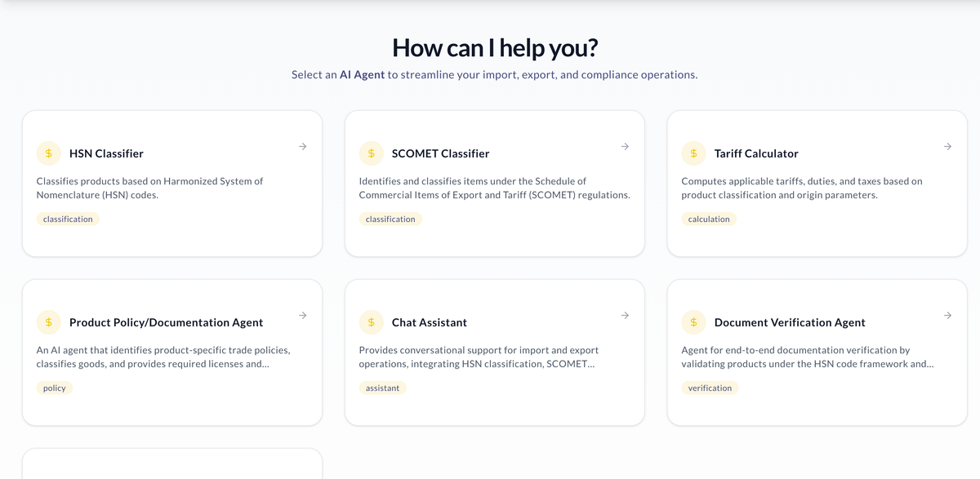Open HSN Classifier using its arrow icon

(302, 147)
